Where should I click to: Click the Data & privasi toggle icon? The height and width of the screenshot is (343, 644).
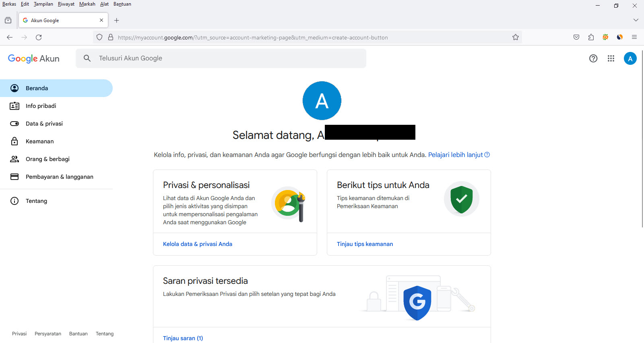(x=14, y=124)
